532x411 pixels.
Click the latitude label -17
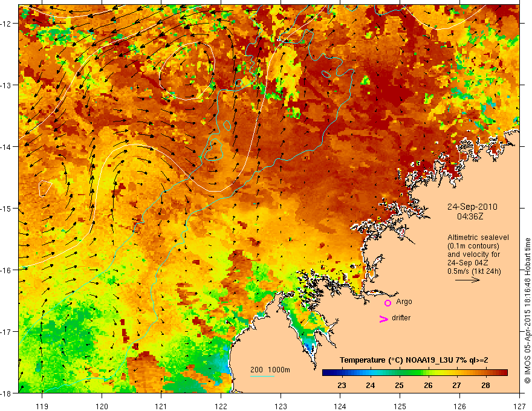point(7,331)
